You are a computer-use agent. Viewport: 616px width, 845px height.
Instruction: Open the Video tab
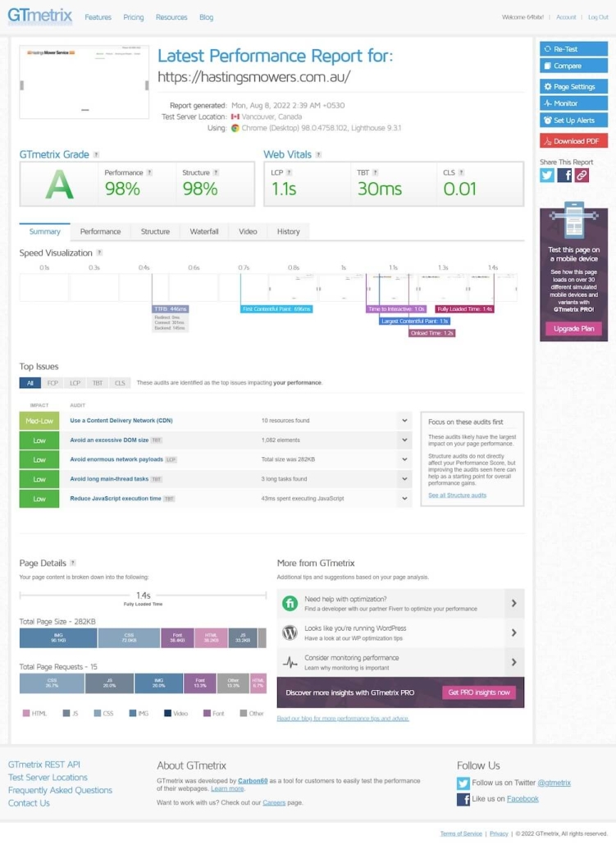248,231
